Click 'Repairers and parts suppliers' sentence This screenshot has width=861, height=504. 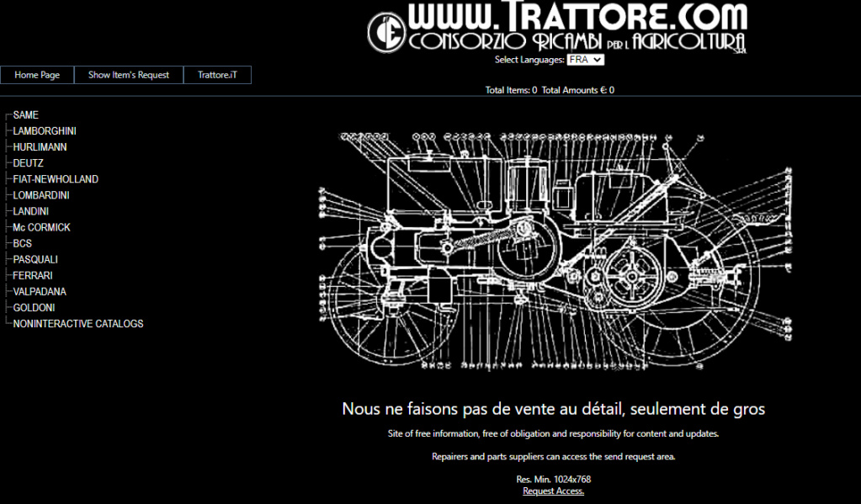554,456
